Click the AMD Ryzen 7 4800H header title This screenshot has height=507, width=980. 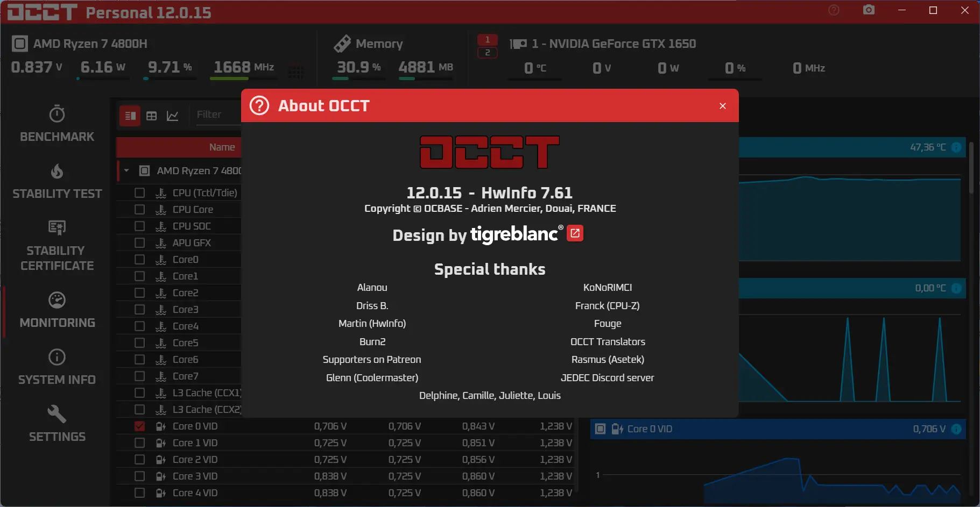point(90,44)
